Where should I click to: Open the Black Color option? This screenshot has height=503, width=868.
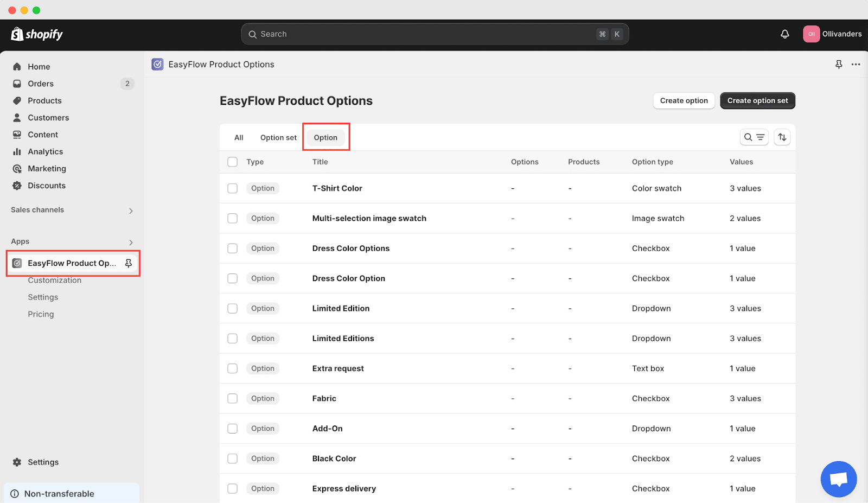pyautogui.click(x=334, y=459)
